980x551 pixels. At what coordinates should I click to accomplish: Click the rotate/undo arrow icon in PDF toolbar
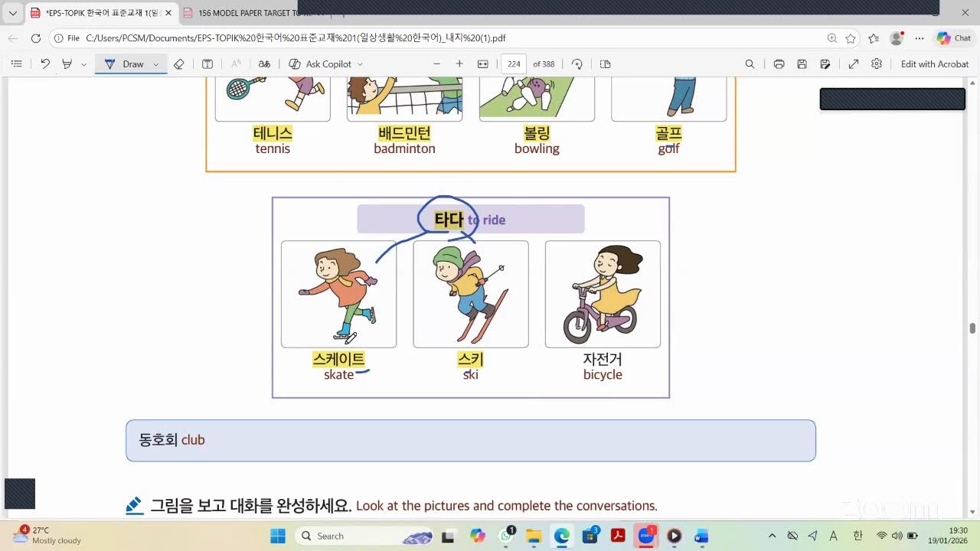(x=45, y=64)
